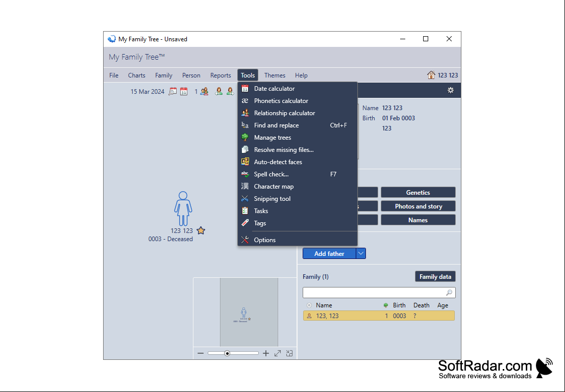Viewport: 565px width, 392px height.
Task: Close the open Tools menu
Action: tap(248, 75)
